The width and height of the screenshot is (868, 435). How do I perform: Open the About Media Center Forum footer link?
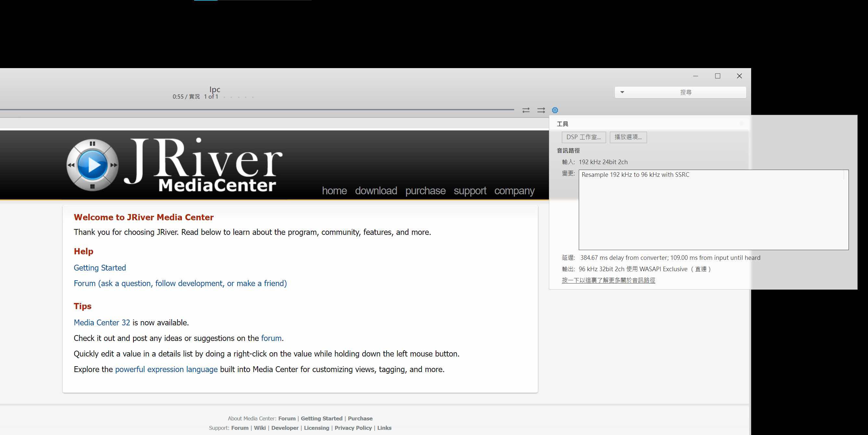tap(287, 418)
